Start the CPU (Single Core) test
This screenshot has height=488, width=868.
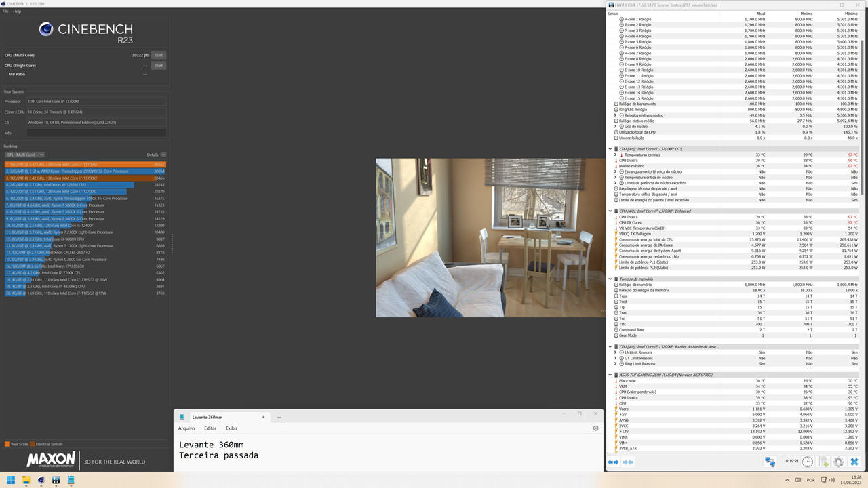click(159, 66)
